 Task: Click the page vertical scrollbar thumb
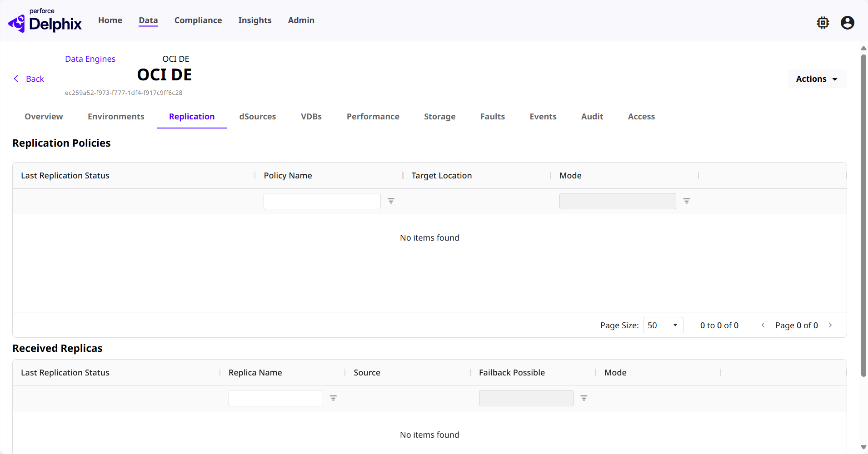point(863,216)
